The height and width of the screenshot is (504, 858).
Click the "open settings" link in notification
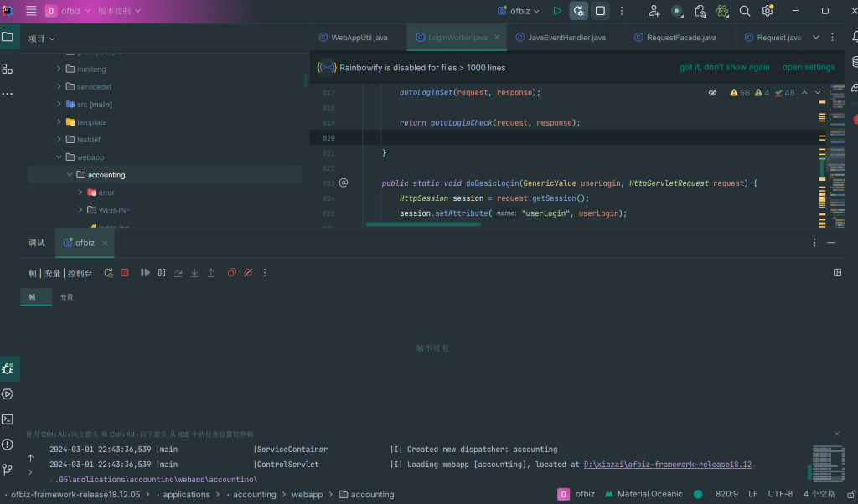[809, 67]
